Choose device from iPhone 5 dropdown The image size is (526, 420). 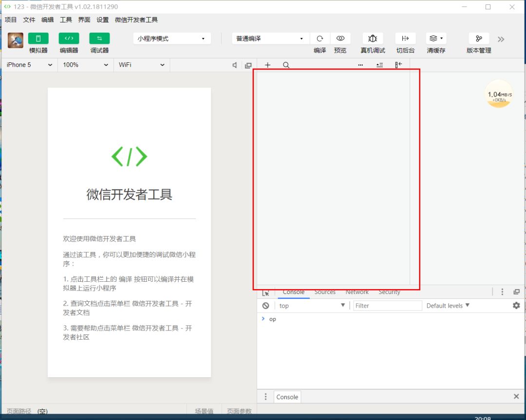point(29,65)
